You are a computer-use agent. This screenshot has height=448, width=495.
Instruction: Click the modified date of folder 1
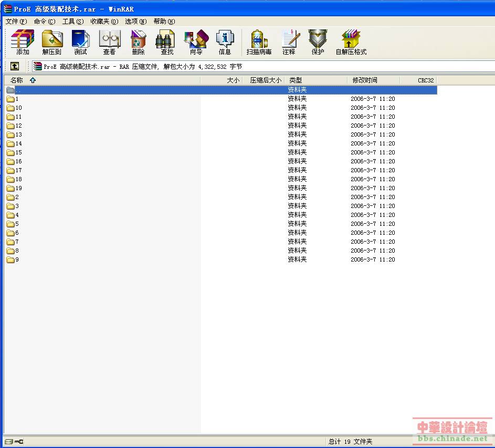tap(373, 99)
